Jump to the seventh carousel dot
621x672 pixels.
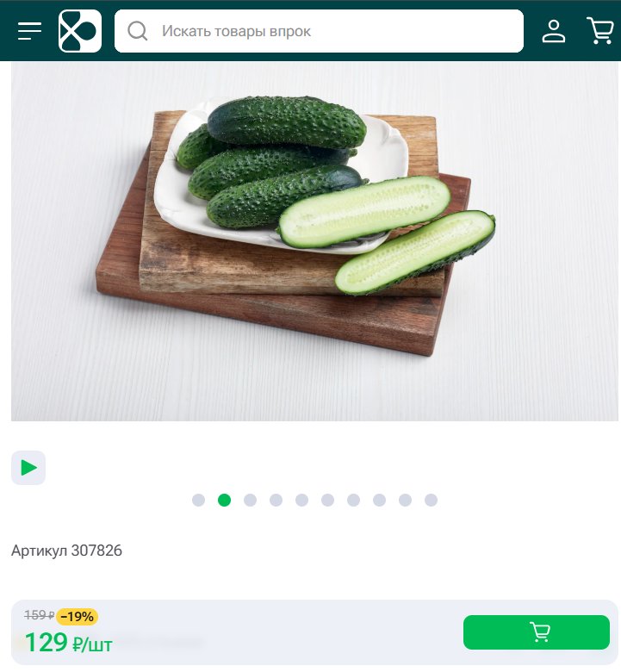[x=354, y=501]
